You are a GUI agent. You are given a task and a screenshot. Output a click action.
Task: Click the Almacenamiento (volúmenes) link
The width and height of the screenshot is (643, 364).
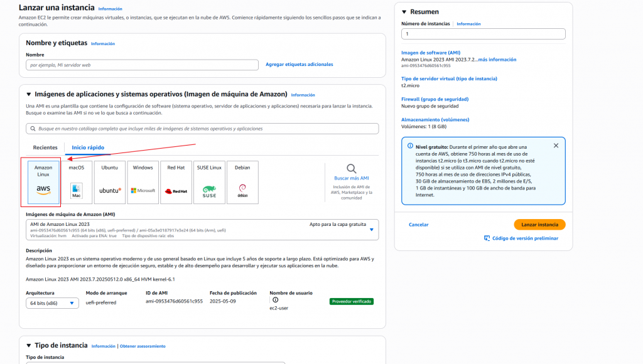435,120
